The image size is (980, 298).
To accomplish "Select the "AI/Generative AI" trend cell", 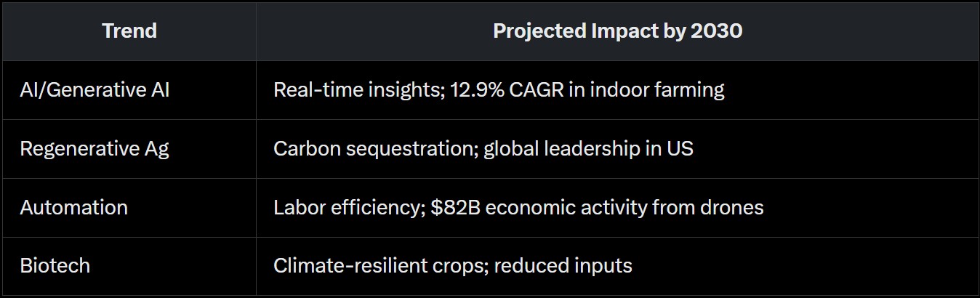I will tap(95, 90).
